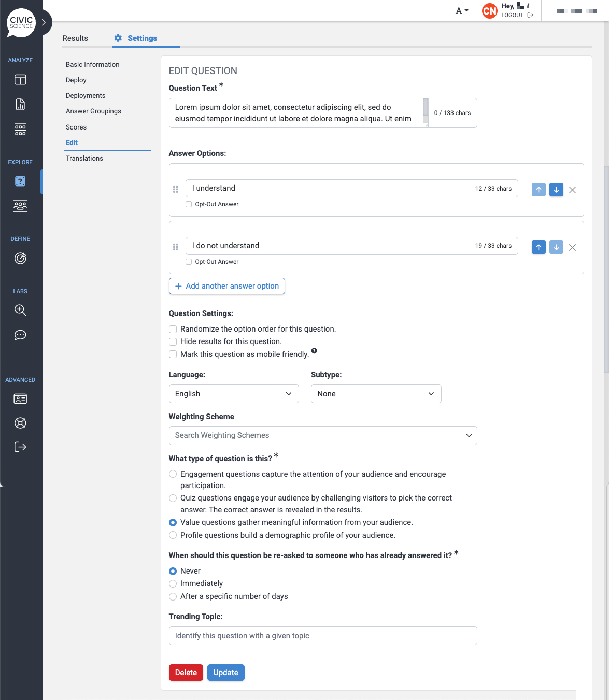
Task: Open the ID card icon under Advanced
Action: tap(20, 399)
